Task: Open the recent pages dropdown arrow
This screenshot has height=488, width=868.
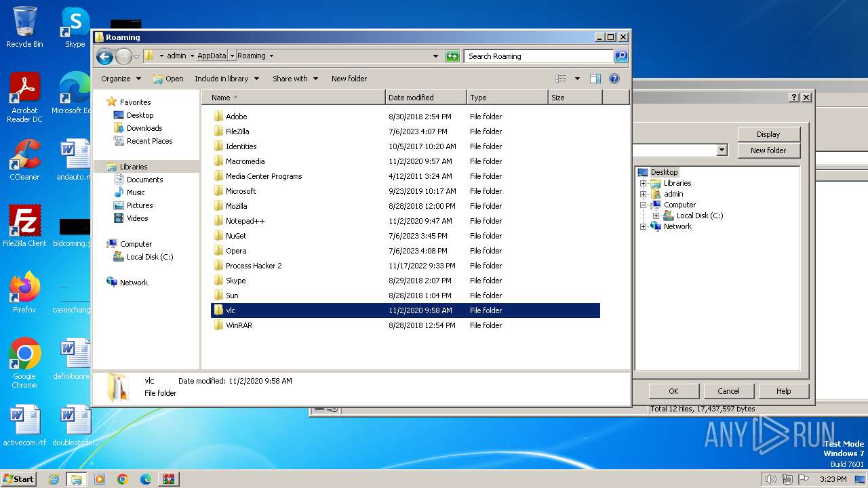Action: tap(137, 57)
